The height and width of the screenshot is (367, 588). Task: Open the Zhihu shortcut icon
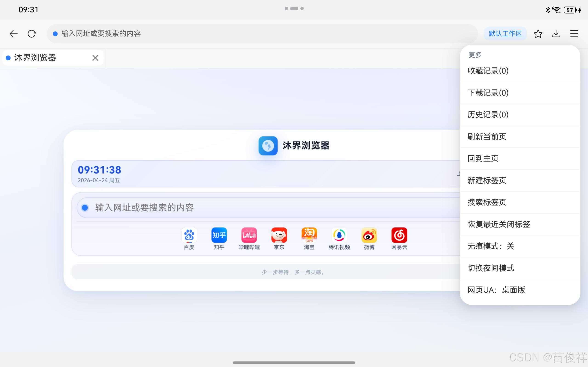click(219, 235)
